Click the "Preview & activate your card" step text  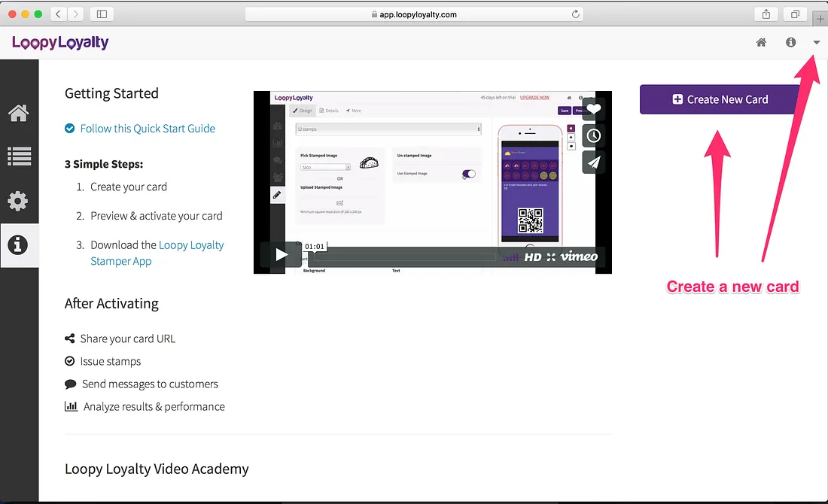(157, 216)
